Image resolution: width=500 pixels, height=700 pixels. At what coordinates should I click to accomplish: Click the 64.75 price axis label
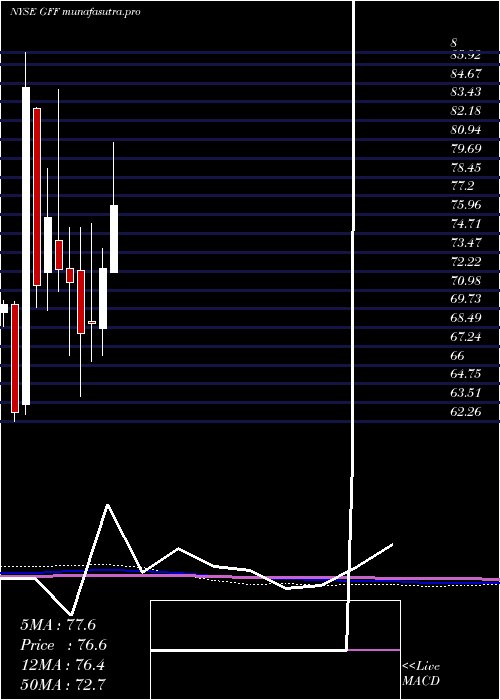[x=466, y=375]
